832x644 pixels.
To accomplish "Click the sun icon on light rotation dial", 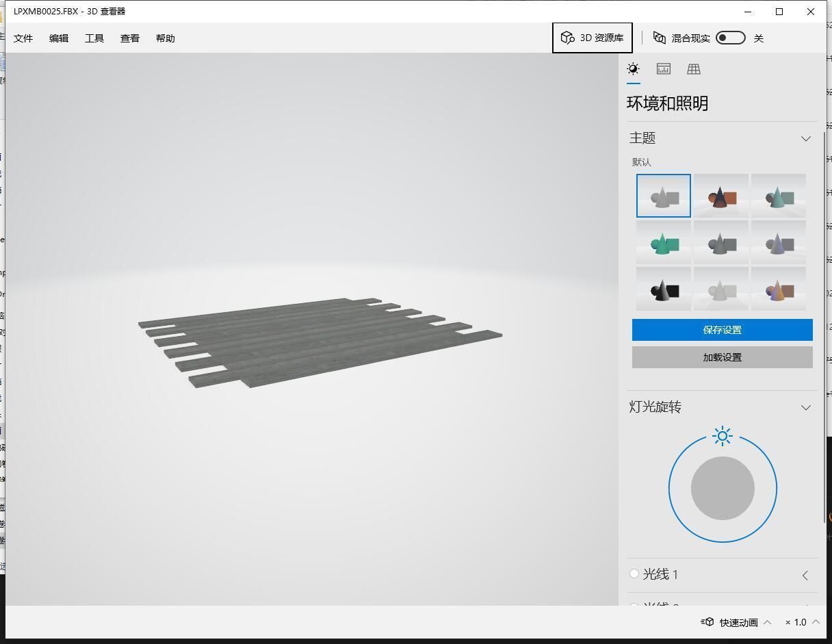I will click(723, 436).
